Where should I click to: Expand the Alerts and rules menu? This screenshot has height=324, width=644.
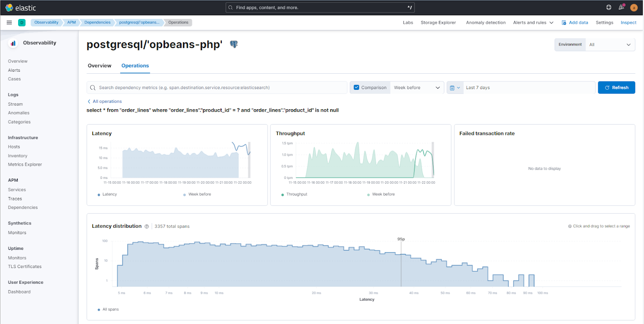click(533, 23)
